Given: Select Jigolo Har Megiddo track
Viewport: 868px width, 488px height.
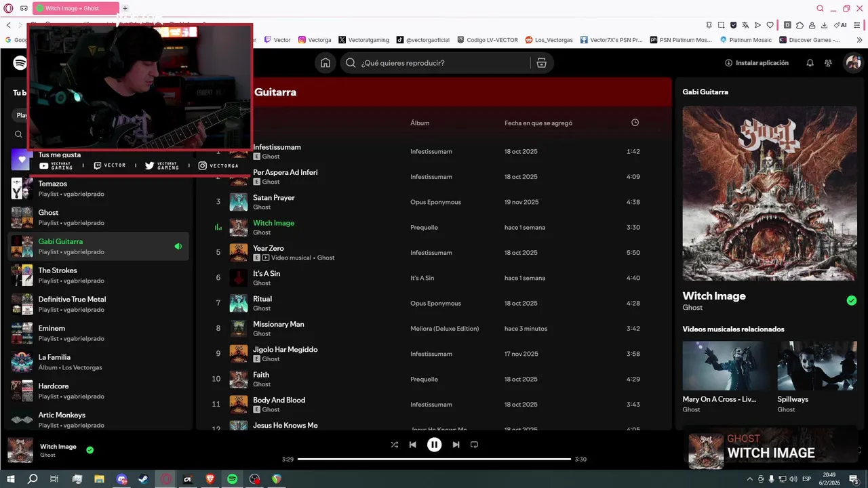Looking at the screenshot, I should tap(285, 349).
